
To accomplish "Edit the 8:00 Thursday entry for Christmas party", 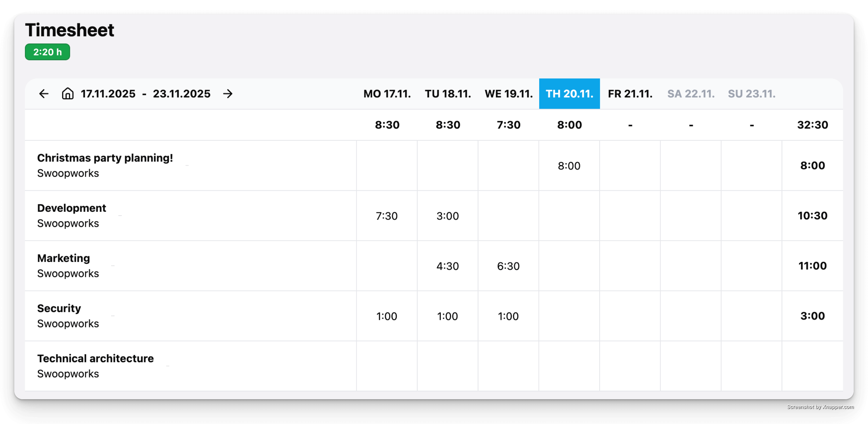I will tap(569, 165).
